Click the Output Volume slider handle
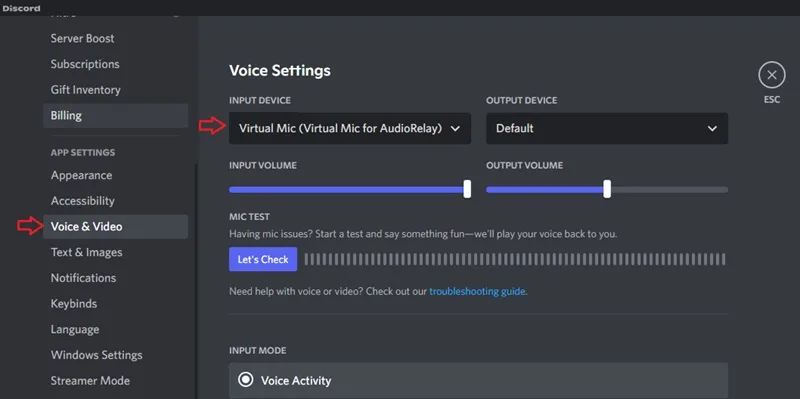Viewport: 800px width, 399px height. 607,189
